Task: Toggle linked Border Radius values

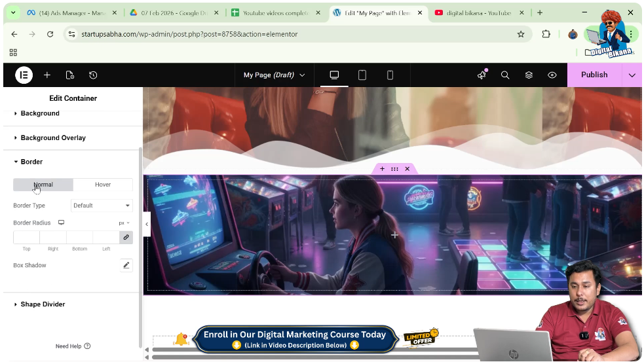Action: click(x=126, y=237)
